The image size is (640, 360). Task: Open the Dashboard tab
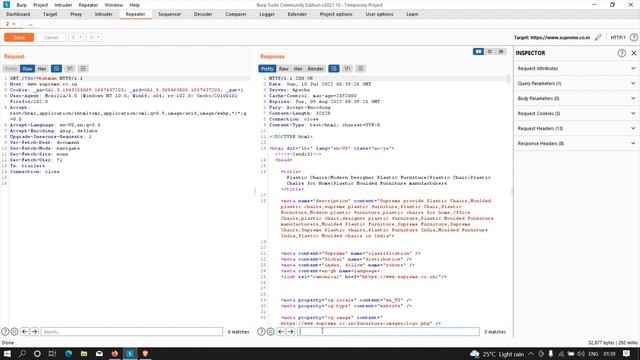click(18, 14)
